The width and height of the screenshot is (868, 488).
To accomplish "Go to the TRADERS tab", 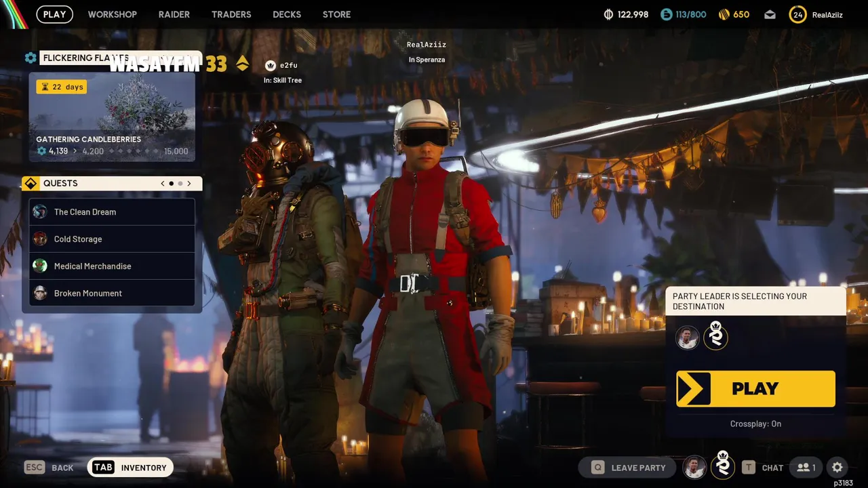I will coord(231,14).
